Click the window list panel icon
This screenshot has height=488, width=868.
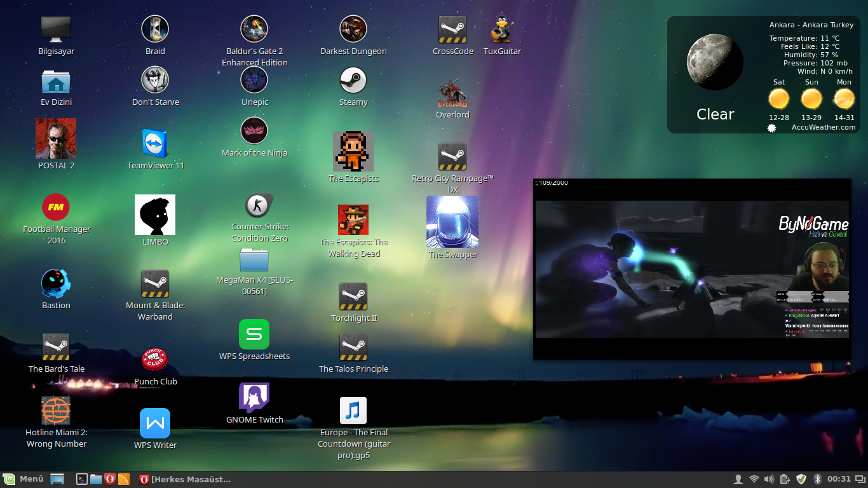(x=860, y=479)
